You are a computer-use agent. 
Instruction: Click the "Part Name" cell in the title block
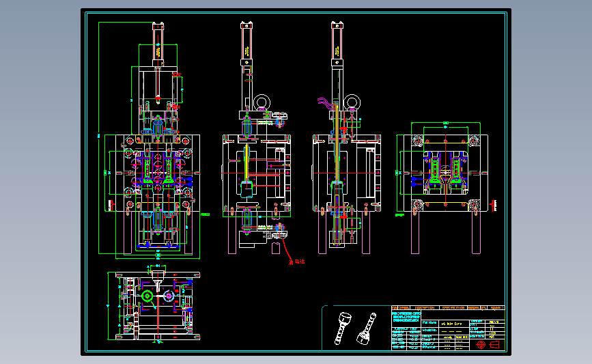click(x=429, y=323)
